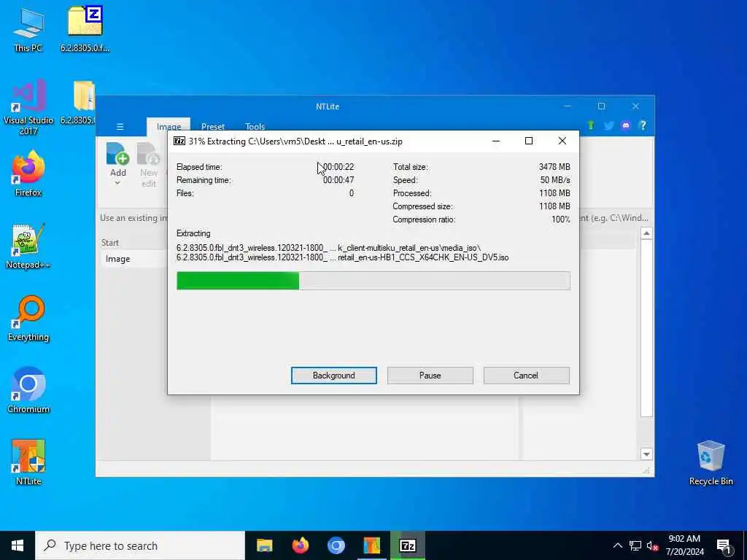Open the muted volume tray icon
Screen dimensions: 747x560
point(652,546)
